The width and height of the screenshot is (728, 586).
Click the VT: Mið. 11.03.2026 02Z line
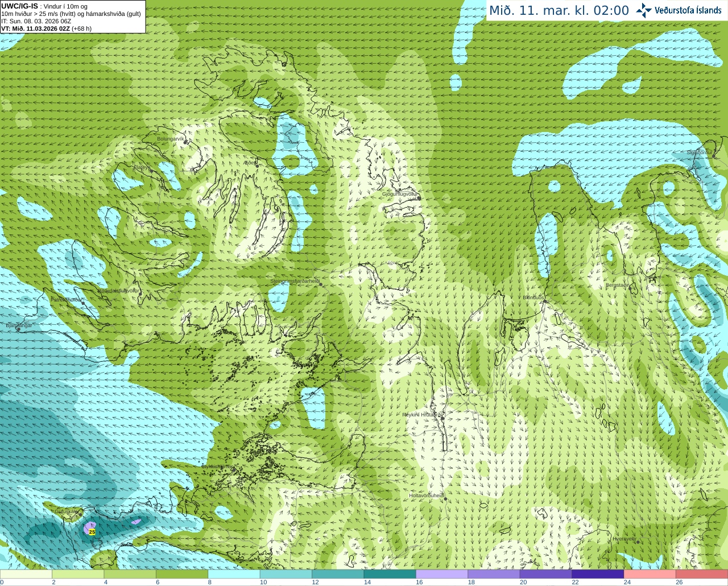[x=46, y=28]
